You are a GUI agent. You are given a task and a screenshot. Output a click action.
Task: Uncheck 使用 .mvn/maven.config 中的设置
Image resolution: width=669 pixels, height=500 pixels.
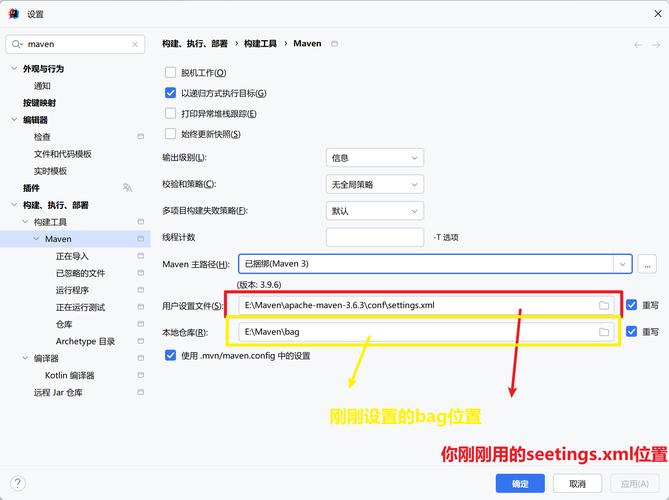point(170,355)
